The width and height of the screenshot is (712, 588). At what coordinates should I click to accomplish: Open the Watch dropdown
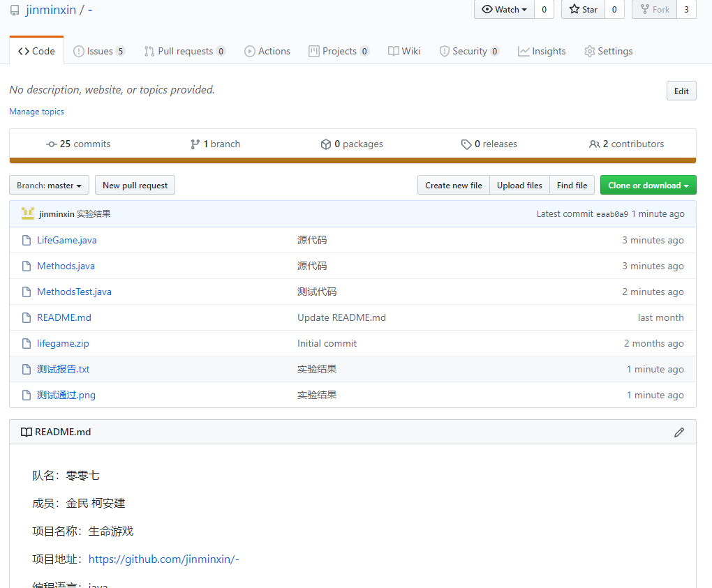pos(505,10)
